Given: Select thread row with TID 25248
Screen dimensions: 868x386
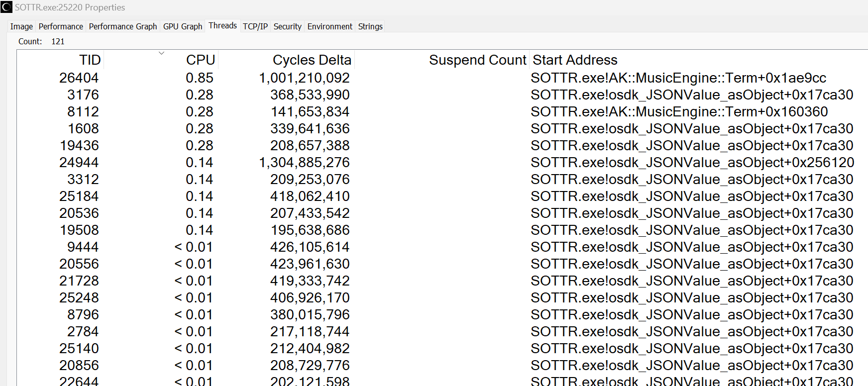Looking at the screenshot, I should coord(442,297).
